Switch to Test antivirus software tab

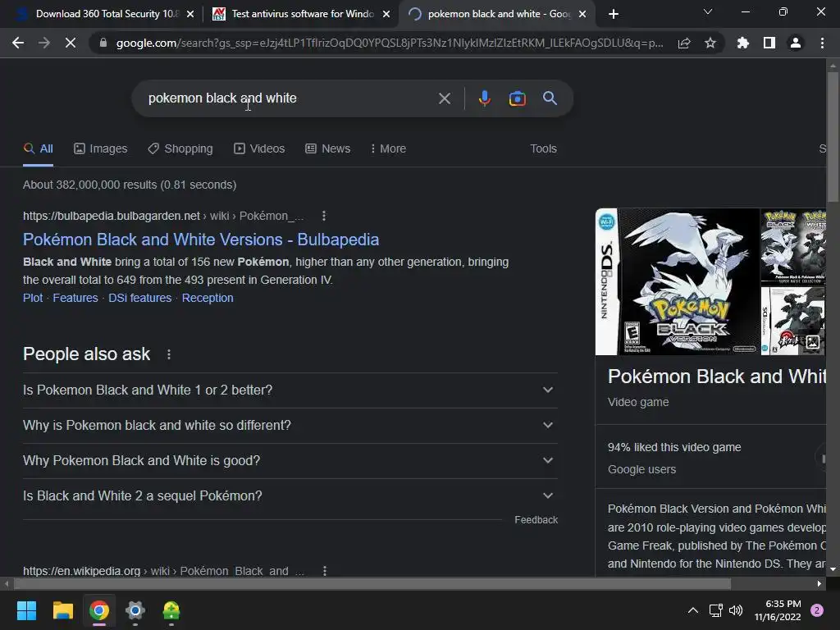(x=300, y=14)
